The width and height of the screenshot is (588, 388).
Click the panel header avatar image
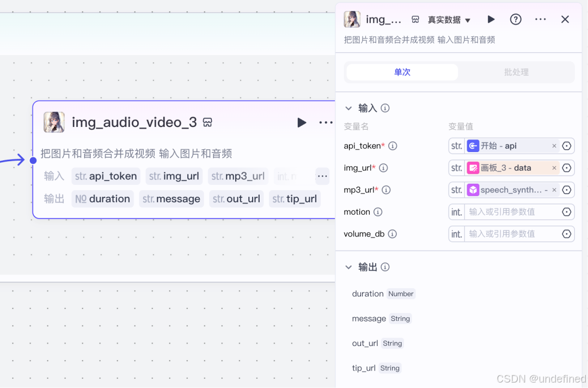[352, 19]
